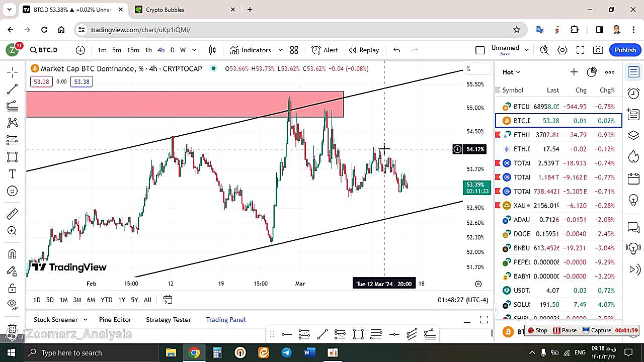Select the YTD date range

tap(106, 300)
